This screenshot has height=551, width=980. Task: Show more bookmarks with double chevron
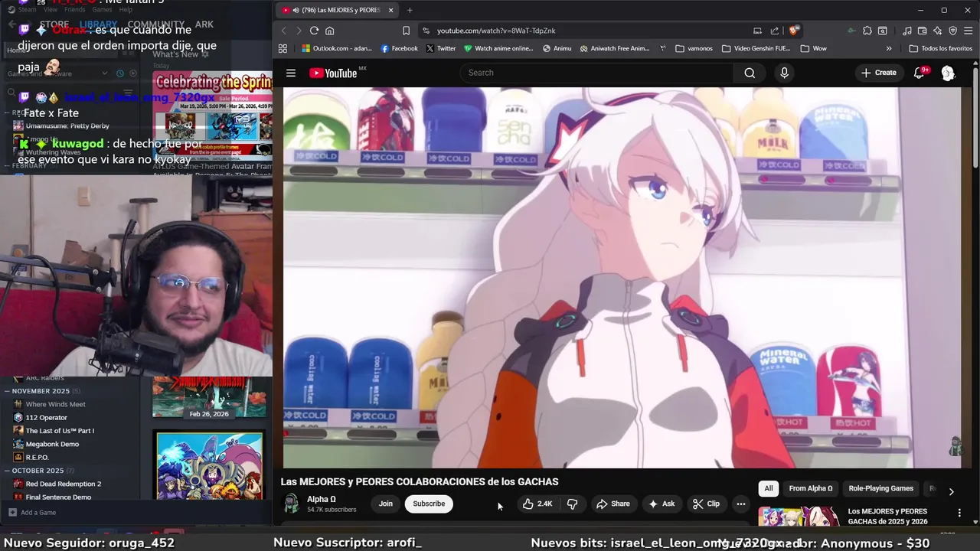point(889,48)
